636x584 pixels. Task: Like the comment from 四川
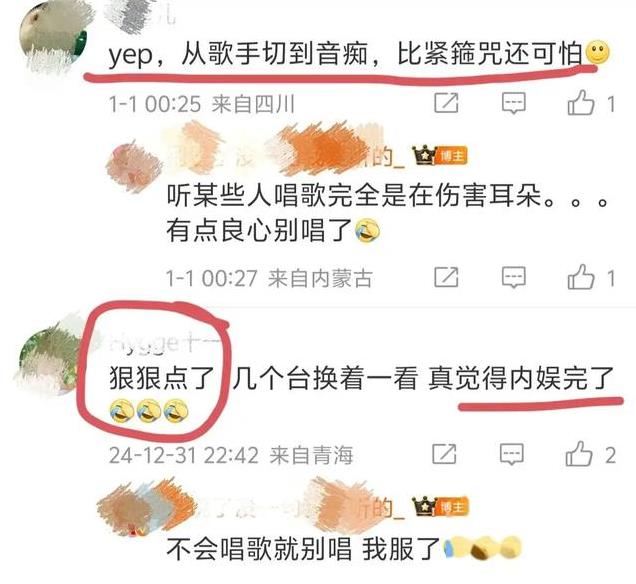point(581,103)
